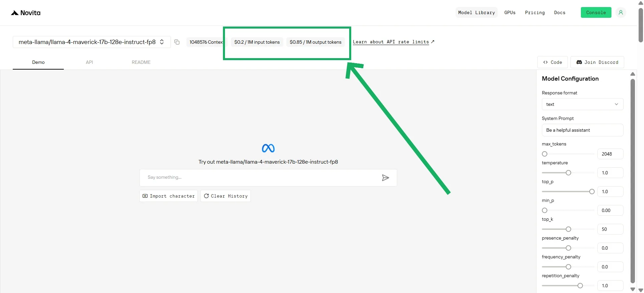Open Model Library in the top navigation
This screenshot has height=293, width=644.
tap(476, 12)
